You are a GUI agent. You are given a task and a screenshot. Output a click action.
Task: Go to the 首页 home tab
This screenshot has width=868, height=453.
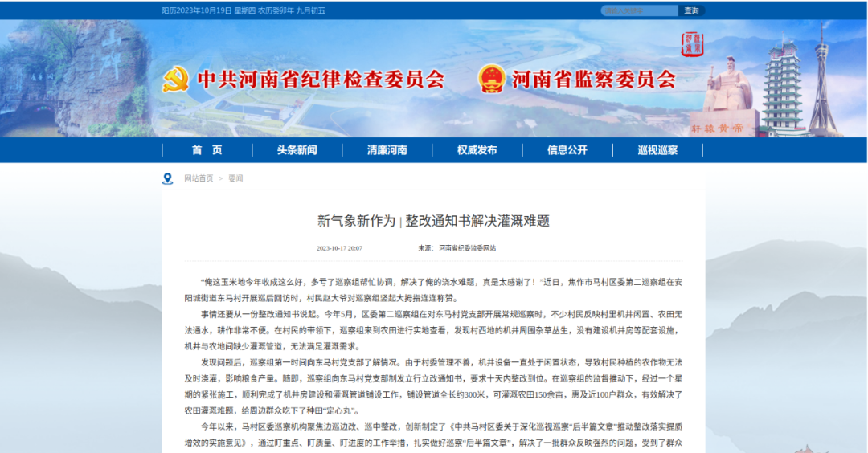pos(207,150)
